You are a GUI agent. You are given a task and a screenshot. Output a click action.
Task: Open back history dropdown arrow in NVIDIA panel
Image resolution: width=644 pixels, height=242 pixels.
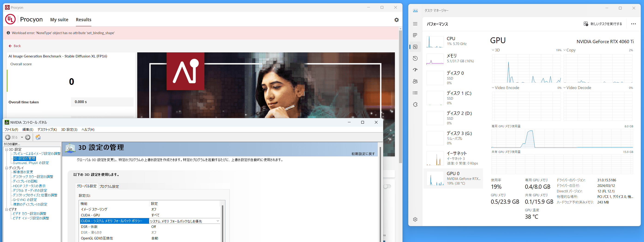(22, 137)
